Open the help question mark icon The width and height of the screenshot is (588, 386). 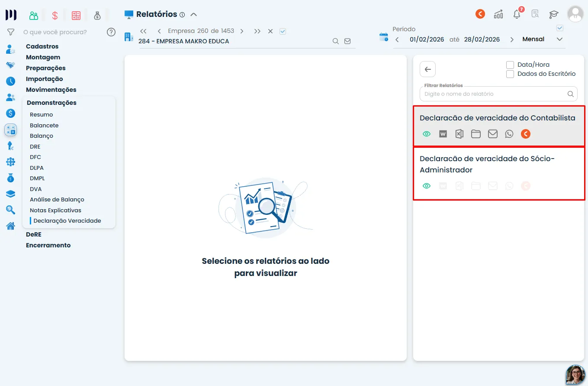click(x=111, y=32)
